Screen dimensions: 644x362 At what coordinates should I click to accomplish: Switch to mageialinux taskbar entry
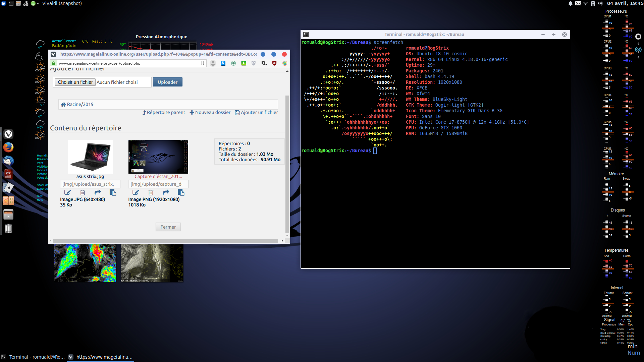point(101,357)
